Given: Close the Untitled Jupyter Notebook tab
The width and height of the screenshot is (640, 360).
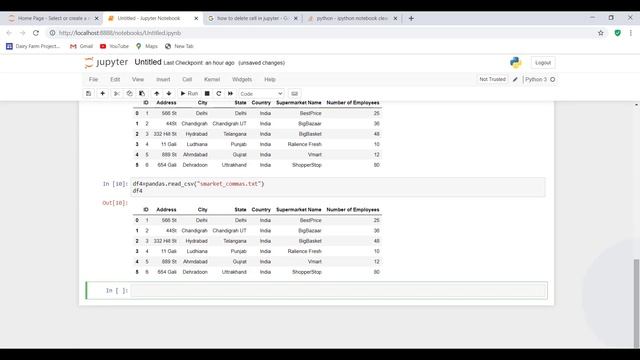Looking at the screenshot, I should [196, 18].
